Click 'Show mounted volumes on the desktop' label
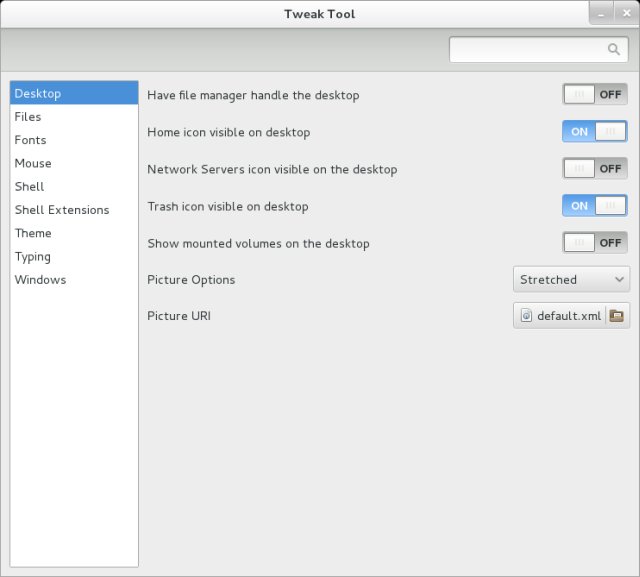The image size is (640, 577). click(258, 244)
